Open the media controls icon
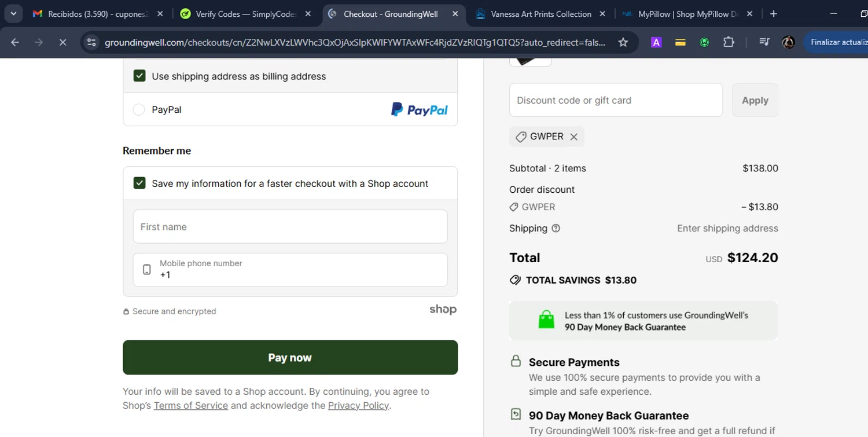The width and height of the screenshot is (868, 437). (764, 42)
